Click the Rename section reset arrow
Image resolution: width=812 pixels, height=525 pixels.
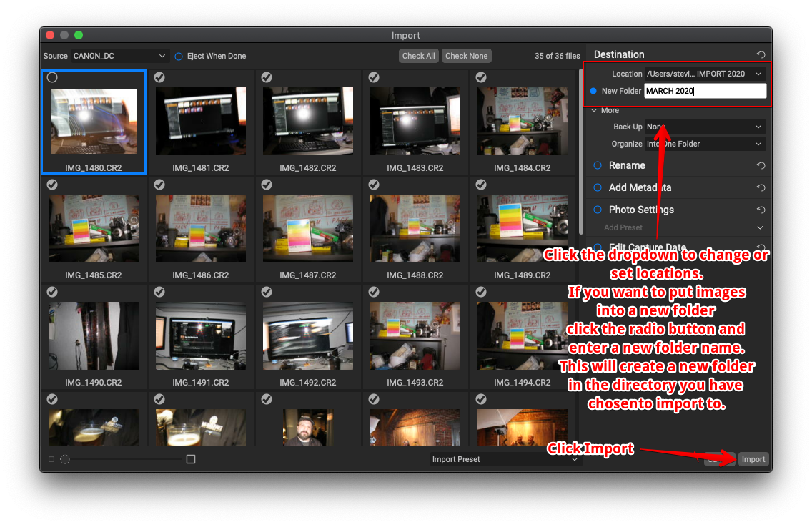pos(761,166)
